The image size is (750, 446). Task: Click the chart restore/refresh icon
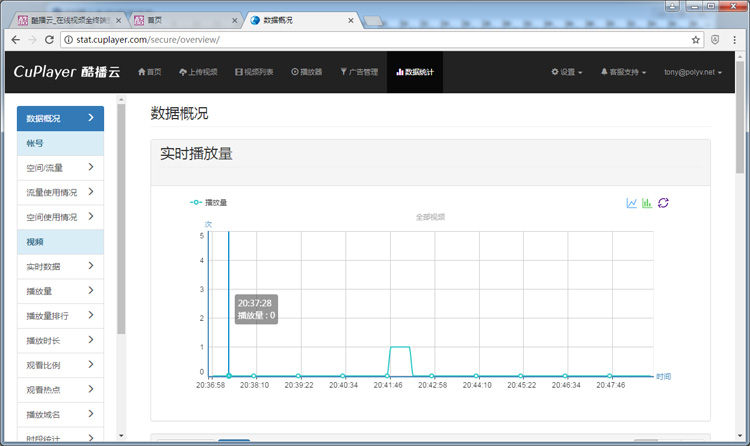[x=663, y=203]
